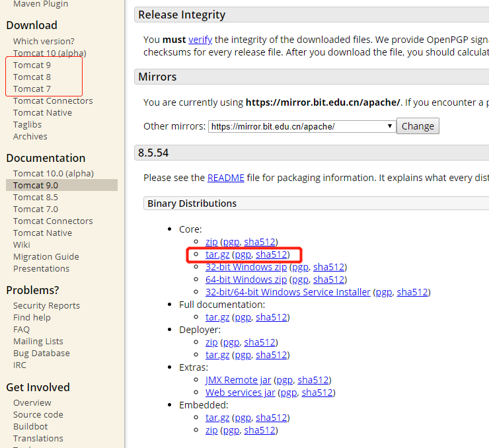Click the Change mirror button
This screenshot has width=489, height=448.
pos(418,126)
